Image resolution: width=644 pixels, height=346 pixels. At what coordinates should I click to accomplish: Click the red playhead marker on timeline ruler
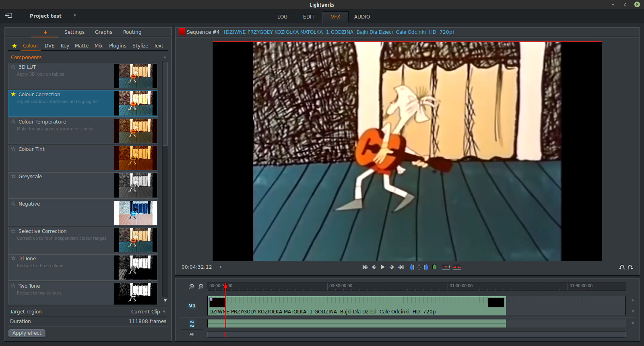click(x=226, y=286)
